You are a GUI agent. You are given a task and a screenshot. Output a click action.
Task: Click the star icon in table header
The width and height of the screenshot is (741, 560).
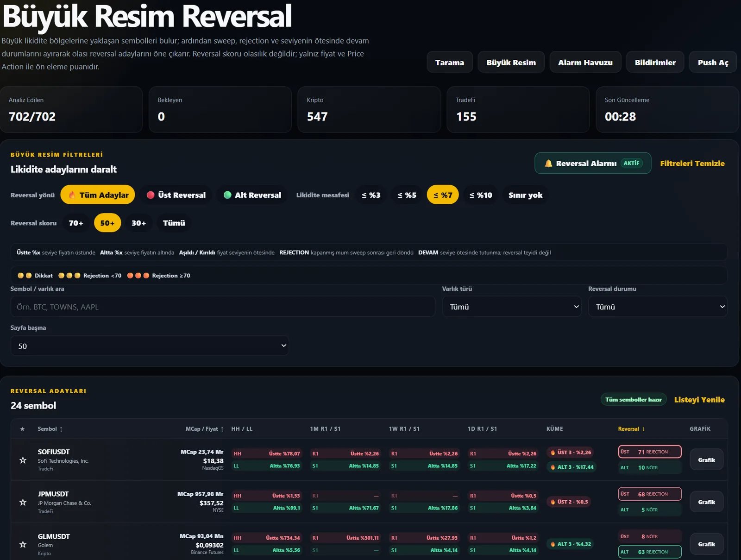(22, 429)
